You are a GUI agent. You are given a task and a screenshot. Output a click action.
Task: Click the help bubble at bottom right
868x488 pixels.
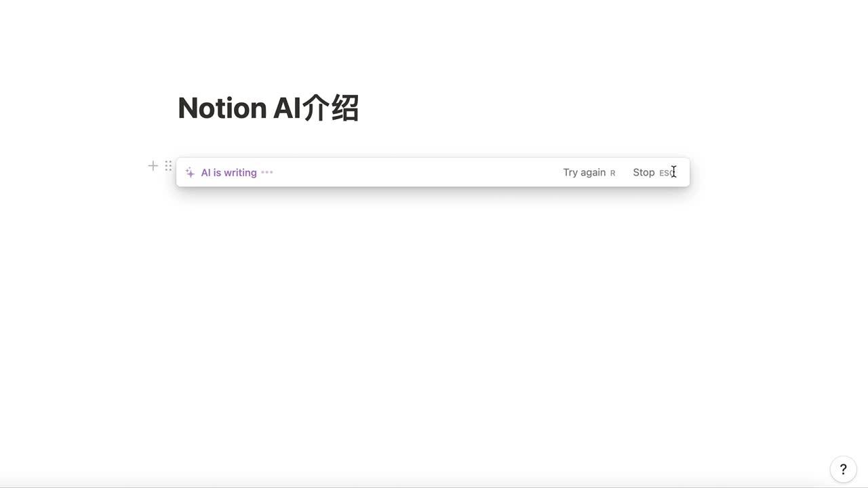coord(843,468)
